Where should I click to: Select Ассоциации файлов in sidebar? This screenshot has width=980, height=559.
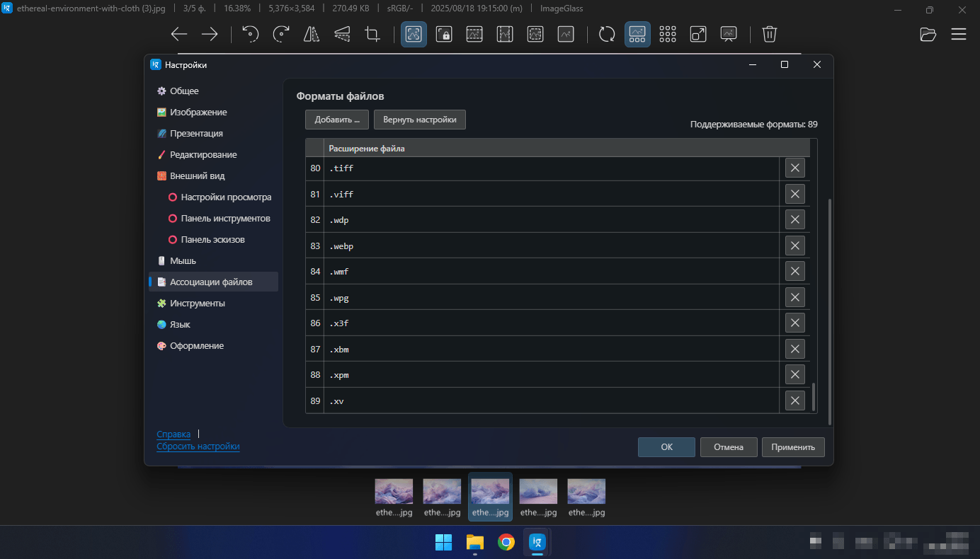click(213, 282)
